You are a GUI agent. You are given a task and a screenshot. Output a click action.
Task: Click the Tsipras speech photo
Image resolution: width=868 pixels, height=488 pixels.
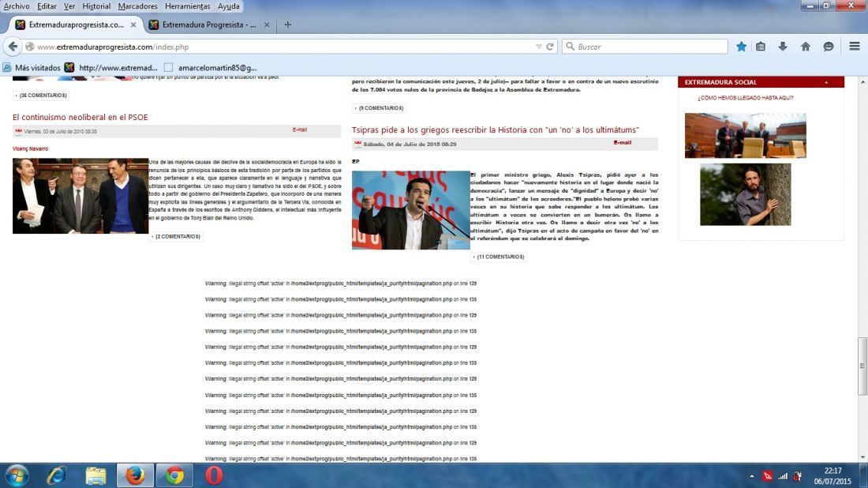coord(411,210)
